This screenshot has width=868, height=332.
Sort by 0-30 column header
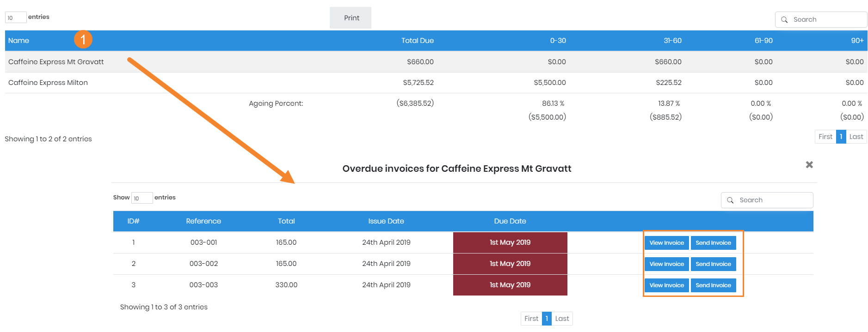click(x=558, y=41)
